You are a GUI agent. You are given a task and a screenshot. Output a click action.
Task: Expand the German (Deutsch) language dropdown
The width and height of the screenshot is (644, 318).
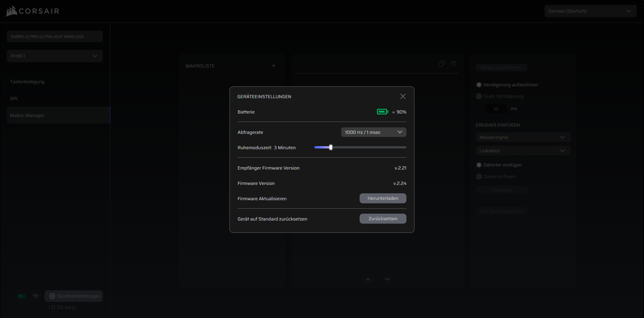[590, 11]
